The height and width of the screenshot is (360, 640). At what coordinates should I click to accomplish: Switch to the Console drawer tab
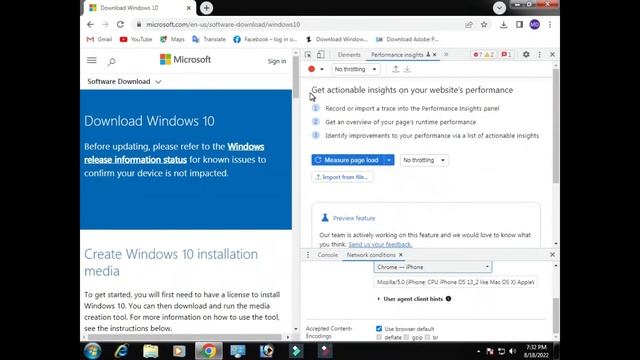[x=328, y=255]
